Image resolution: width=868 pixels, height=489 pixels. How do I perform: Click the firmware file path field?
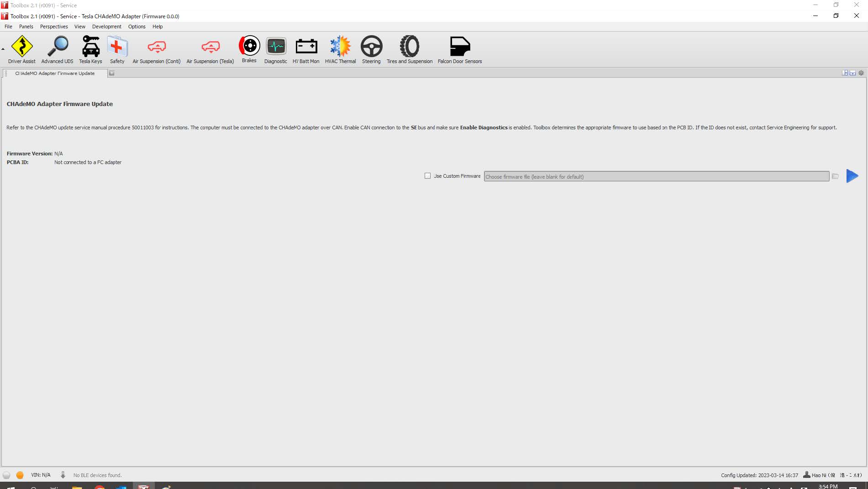point(656,176)
